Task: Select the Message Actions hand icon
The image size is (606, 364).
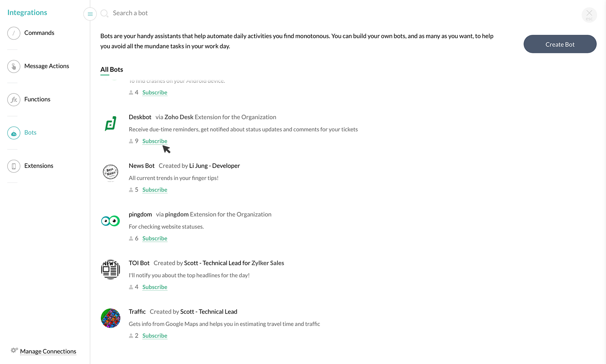Action: coord(14,67)
